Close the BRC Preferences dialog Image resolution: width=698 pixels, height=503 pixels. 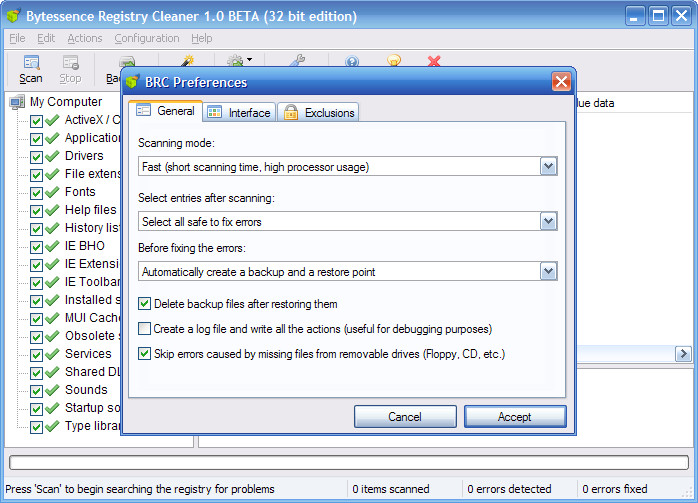point(561,81)
